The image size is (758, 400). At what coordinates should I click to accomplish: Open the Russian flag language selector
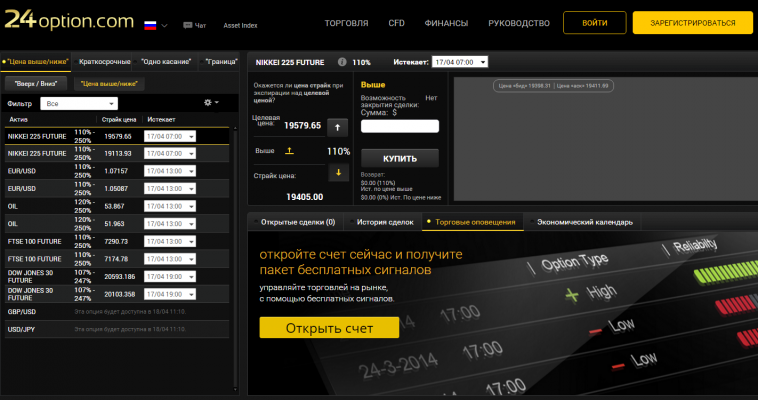pos(150,25)
